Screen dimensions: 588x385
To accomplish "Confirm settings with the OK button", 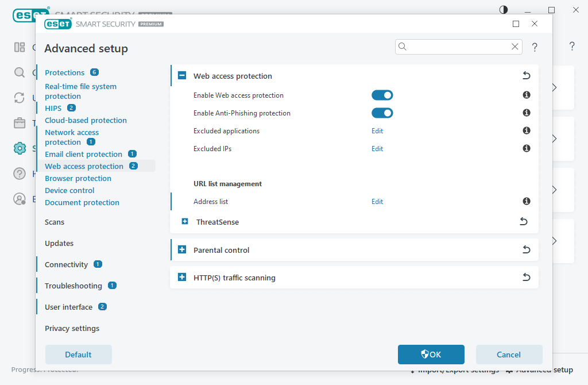I will pos(431,354).
